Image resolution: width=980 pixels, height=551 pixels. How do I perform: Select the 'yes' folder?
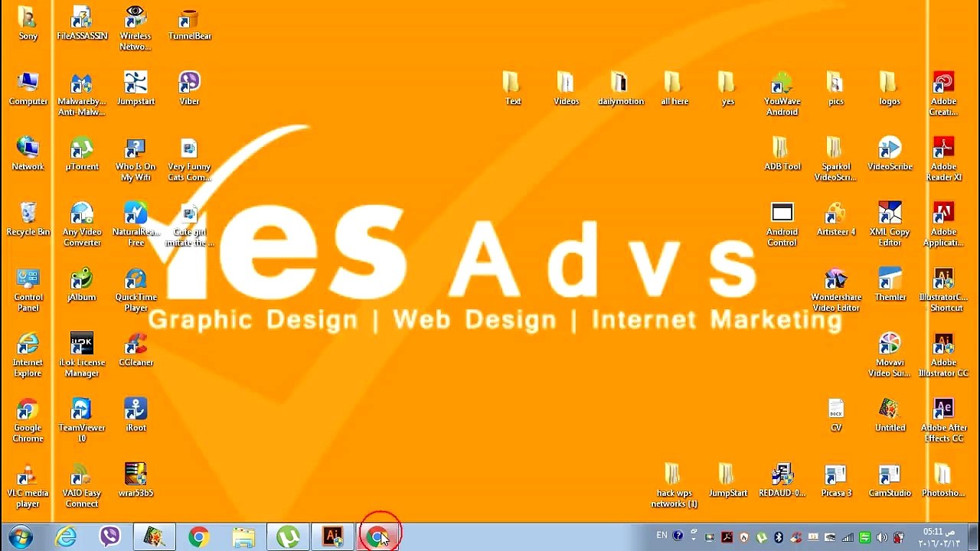[727, 89]
